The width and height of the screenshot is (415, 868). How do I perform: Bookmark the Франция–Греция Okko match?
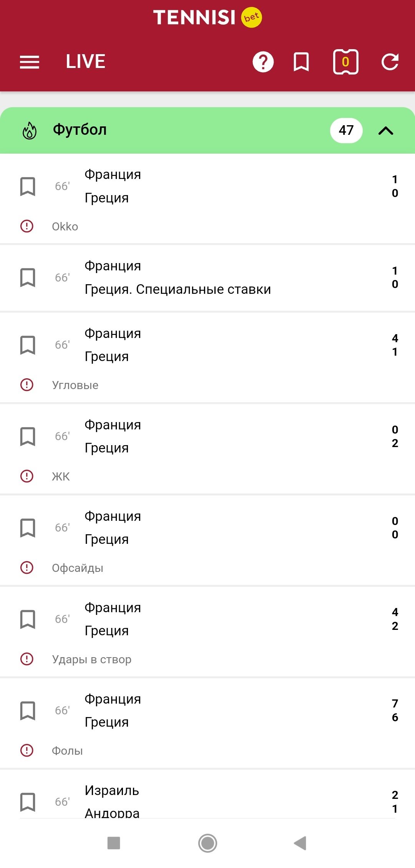(x=28, y=187)
